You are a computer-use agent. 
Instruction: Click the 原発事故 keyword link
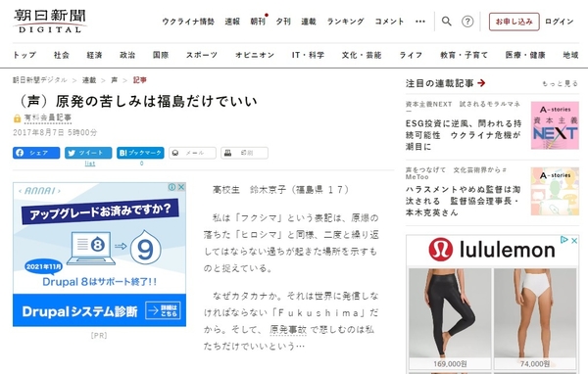tap(288, 329)
